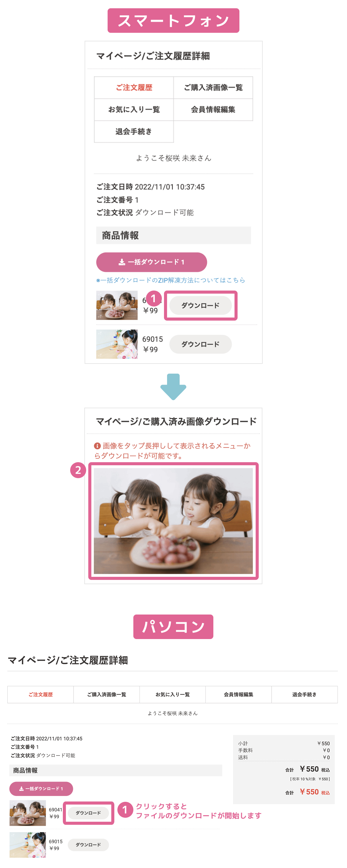The height and width of the screenshot is (868, 347).
Task: Click ダウンロード button for item 69015 in smartphone view
Action: click(200, 345)
